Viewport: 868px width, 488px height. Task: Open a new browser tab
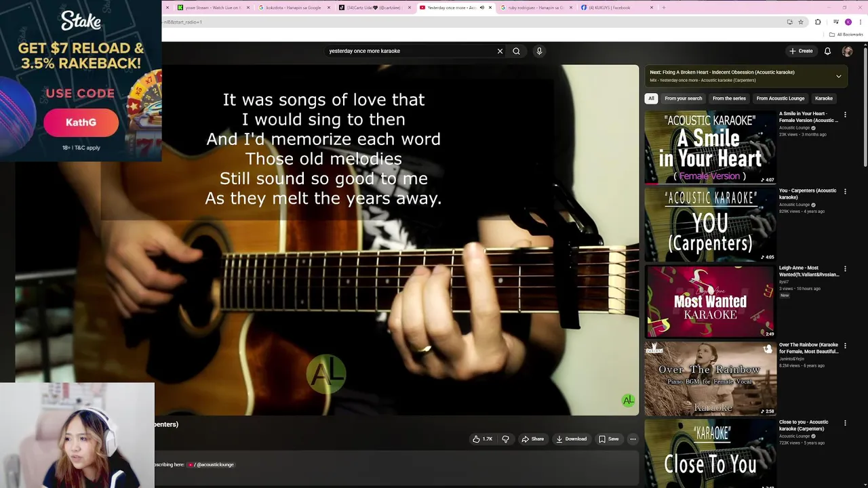(x=663, y=7)
